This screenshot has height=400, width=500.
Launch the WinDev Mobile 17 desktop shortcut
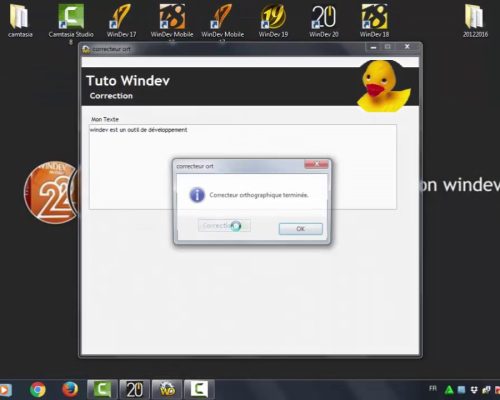[222, 20]
